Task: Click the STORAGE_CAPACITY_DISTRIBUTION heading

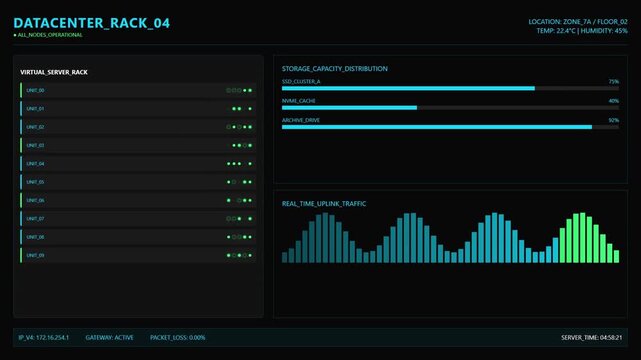Action: click(x=335, y=69)
